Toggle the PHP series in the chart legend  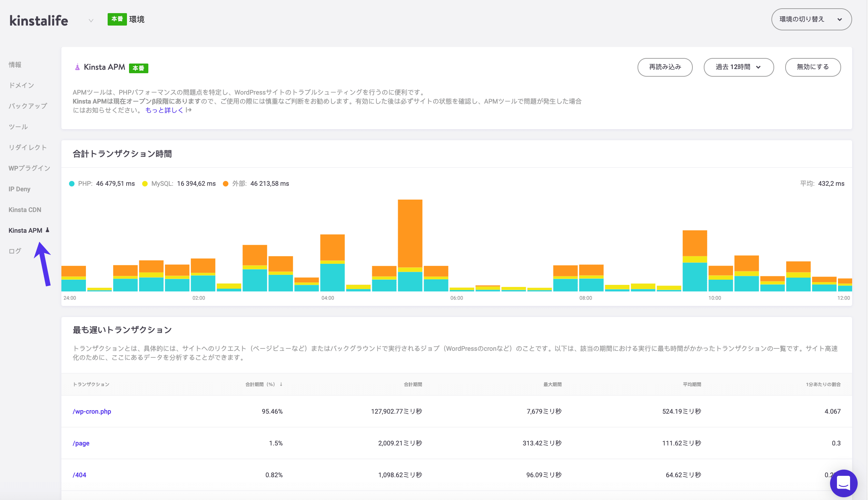[x=71, y=183]
